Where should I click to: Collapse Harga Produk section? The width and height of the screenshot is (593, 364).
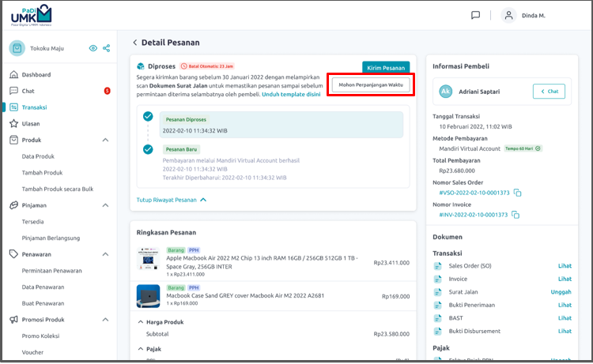141,322
